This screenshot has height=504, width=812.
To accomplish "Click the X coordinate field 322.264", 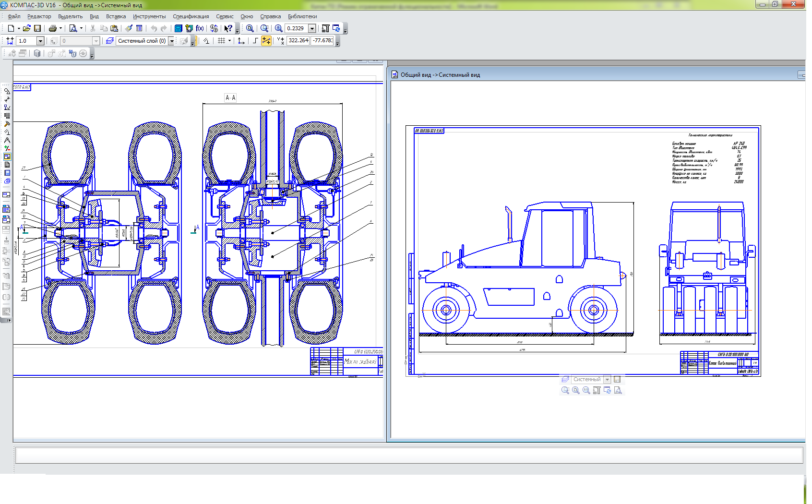I will click(x=298, y=41).
